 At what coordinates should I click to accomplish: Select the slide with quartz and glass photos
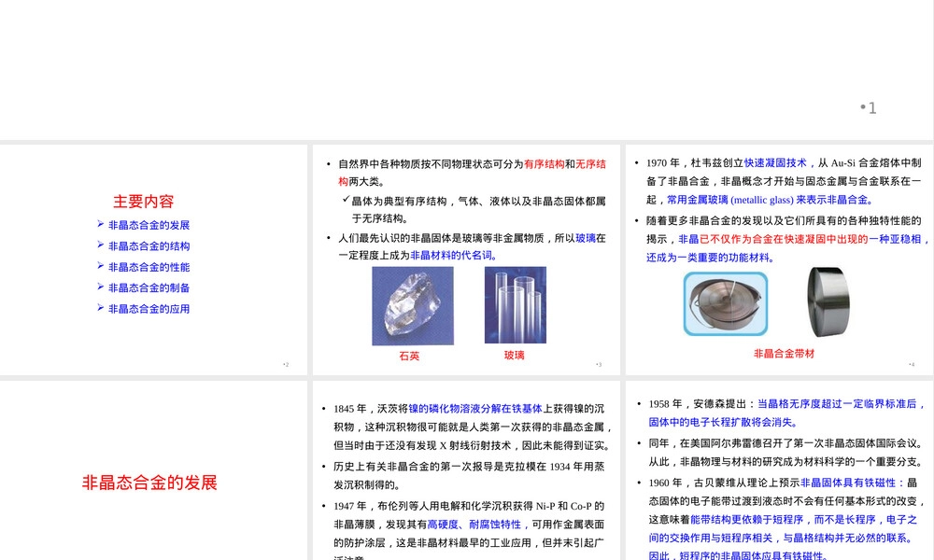pos(466,259)
